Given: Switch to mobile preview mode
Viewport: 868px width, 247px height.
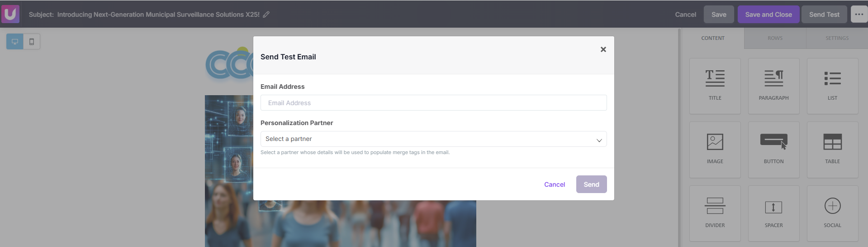Looking at the screenshot, I should click(32, 42).
